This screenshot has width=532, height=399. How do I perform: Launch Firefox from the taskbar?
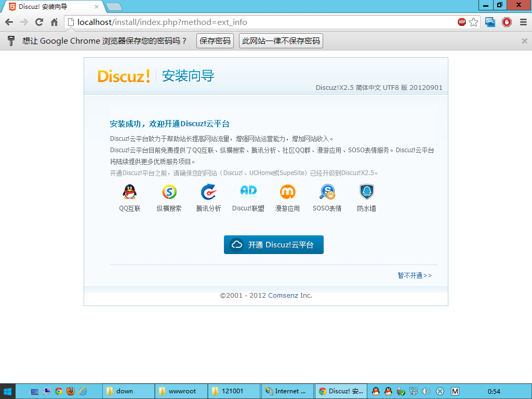pos(71,391)
